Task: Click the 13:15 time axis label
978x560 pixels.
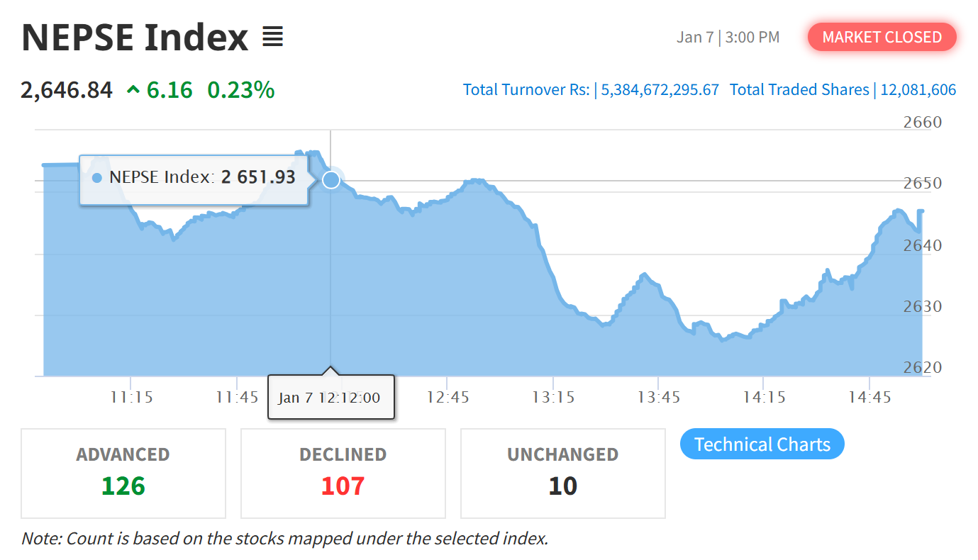Action: click(x=554, y=397)
